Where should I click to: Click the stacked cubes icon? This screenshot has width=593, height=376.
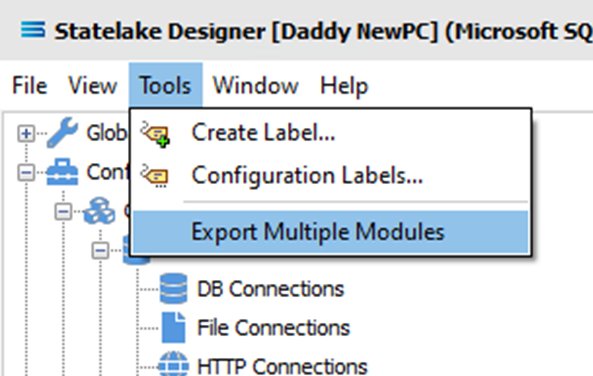(99, 211)
